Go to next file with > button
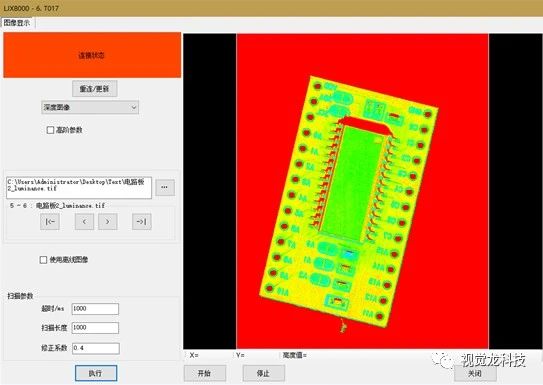This screenshot has width=543, height=385. (107, 222)
